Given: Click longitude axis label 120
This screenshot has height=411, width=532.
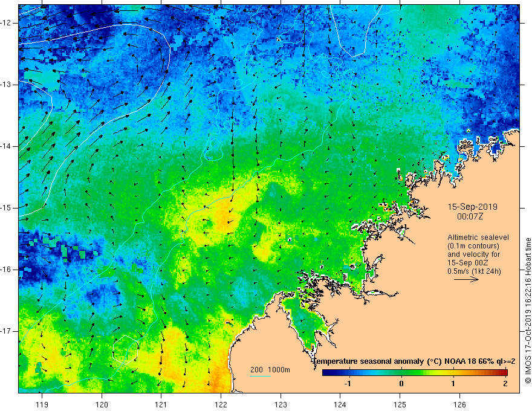Looking at the screenshot, I should point(102,404).
